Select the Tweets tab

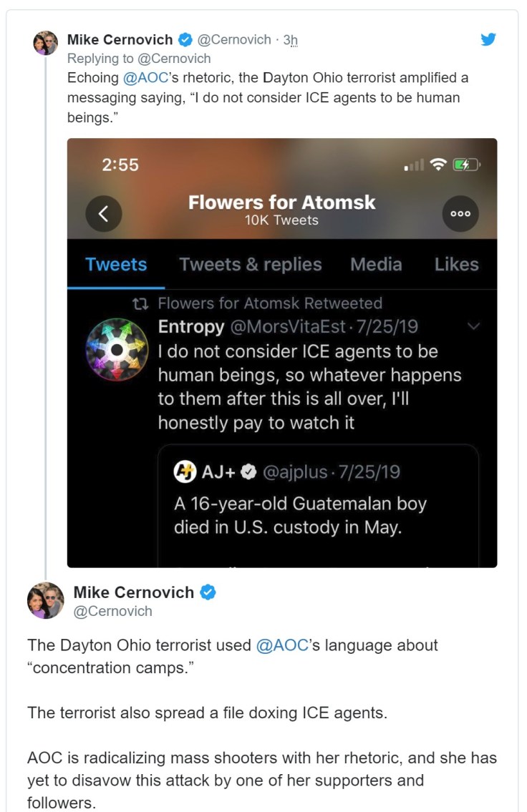coord(116,264)
